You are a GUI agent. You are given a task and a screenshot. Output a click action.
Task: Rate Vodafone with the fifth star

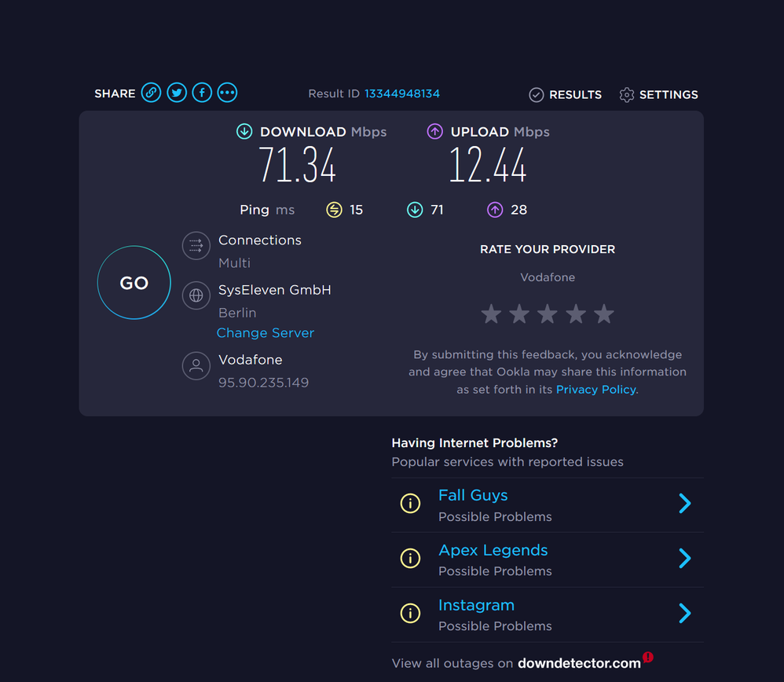604,314
